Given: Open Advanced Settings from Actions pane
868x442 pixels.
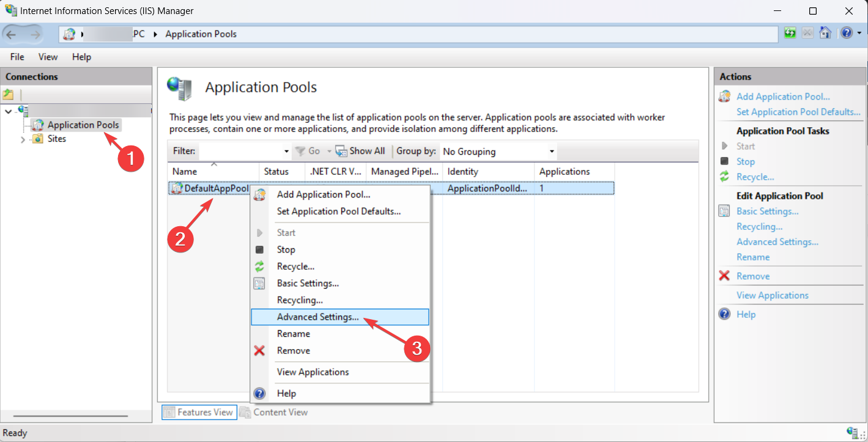Looking at the screenshot, I should pyautogui.click(x=777, y=241).
